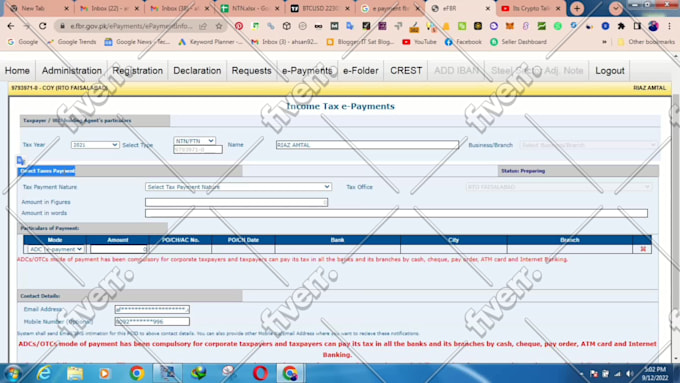
Task: Open the Declaration menu
Action: (x=197, y=71)
